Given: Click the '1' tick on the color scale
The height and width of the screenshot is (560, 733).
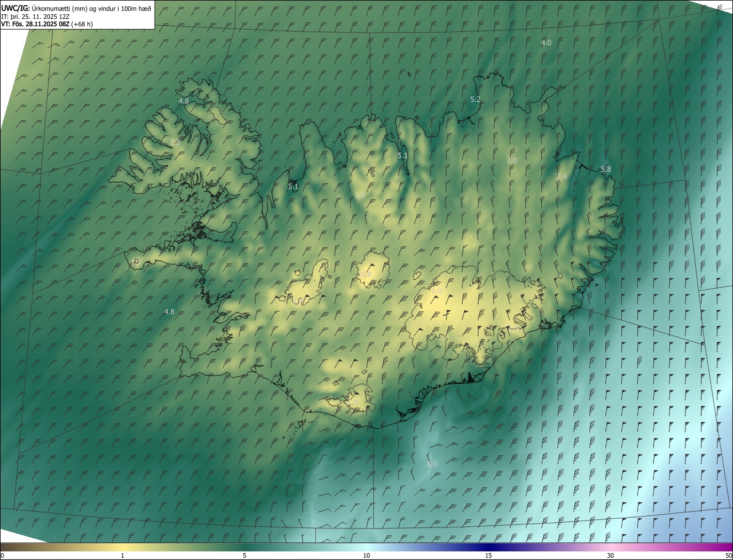Looking at the screenshot, I should [x=123, y=556].
